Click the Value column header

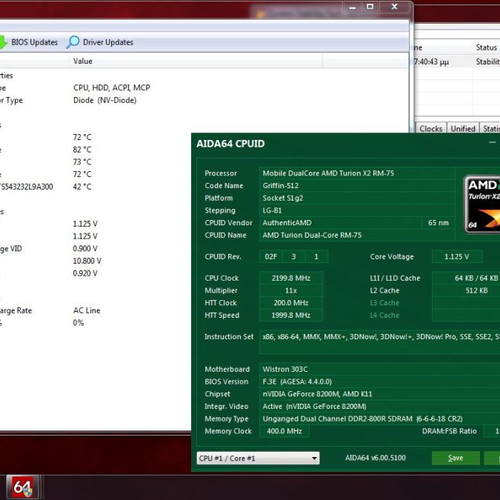(83, 61)
